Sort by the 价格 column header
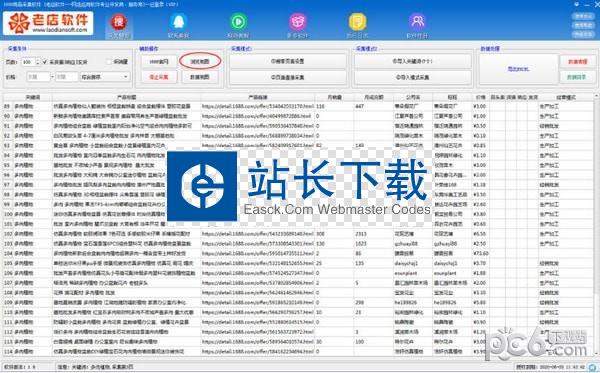 coord(481,98)
